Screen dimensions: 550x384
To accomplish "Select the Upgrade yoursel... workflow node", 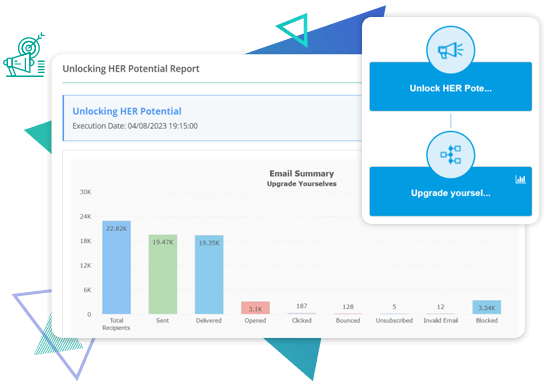I will click(450, 191).
